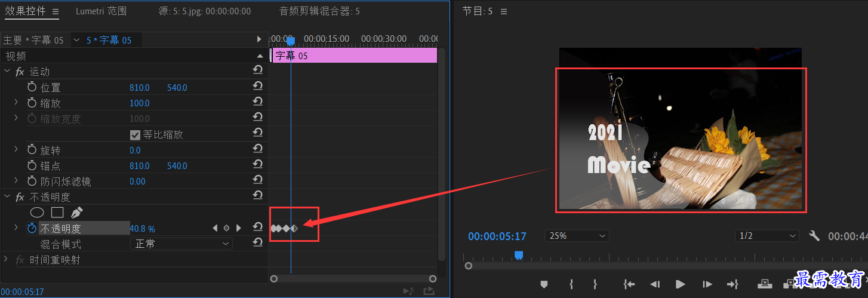Reset the 缩放 parameter
The height and width of the screenshot is (298, 868).
pos(258,102)
